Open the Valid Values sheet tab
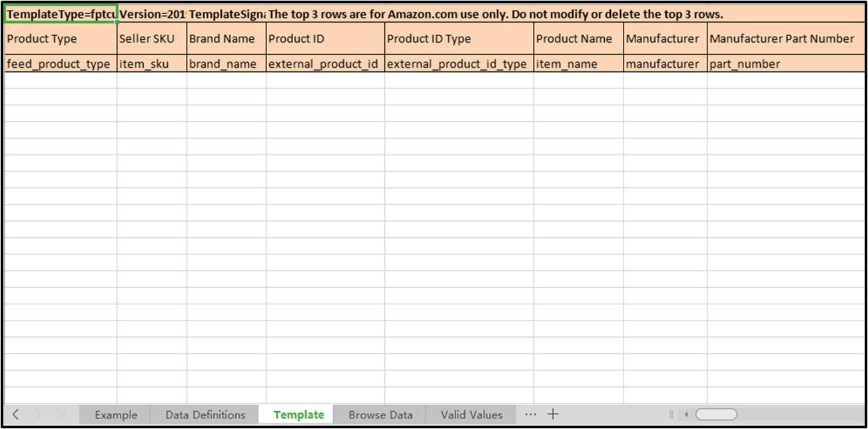Screen dimensions: 868x429 pyautogui.click(x=471, y=414)
